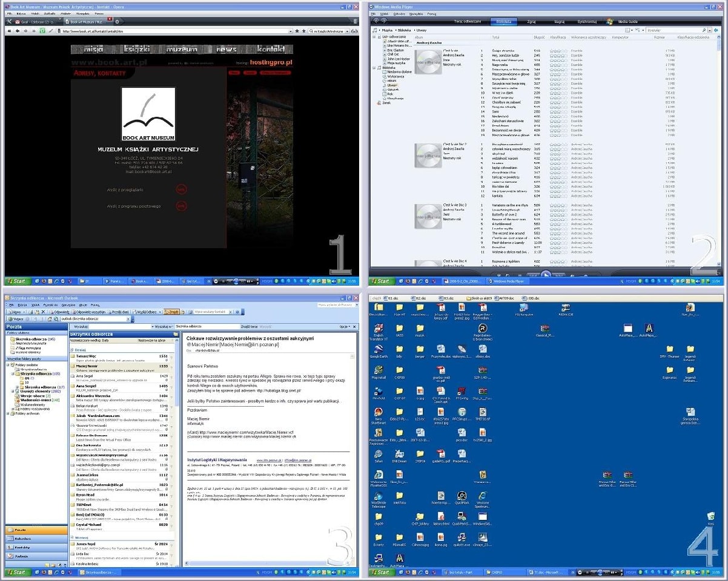This screenshot has width=728, height=581.
Task: Click the closed tabs trash icon in Opera
Action: [x=354, y=21]
